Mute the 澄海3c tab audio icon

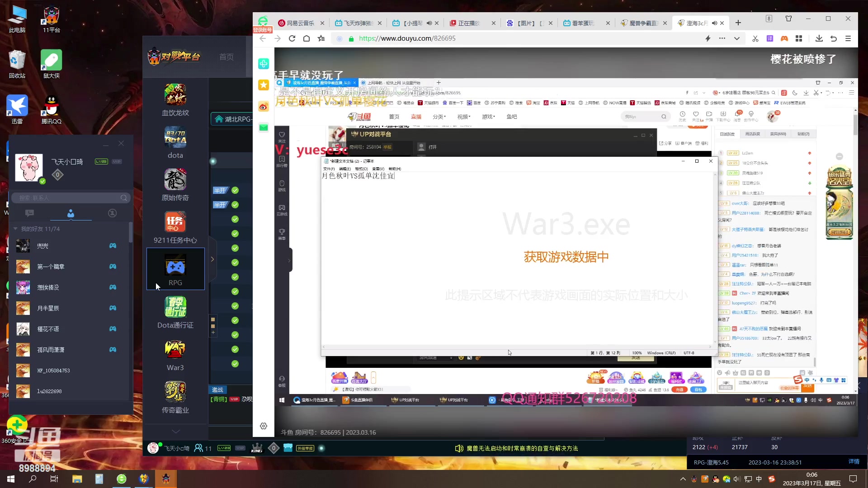[714, 23]
